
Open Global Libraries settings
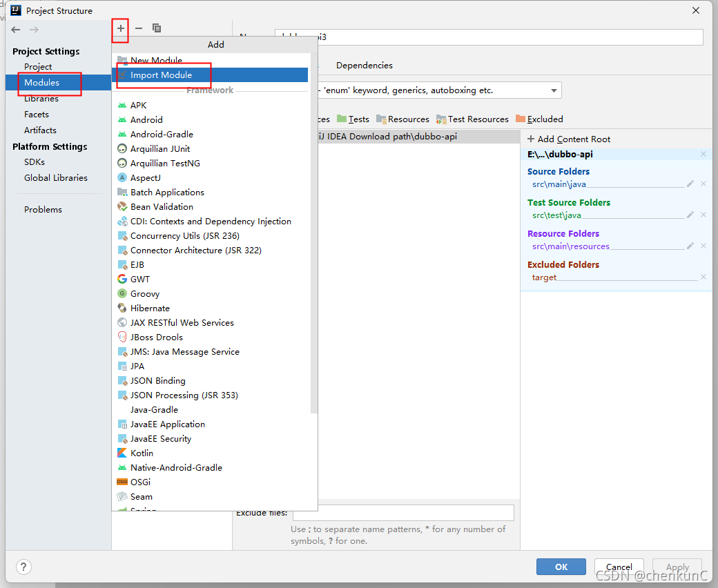click(58, 178)
